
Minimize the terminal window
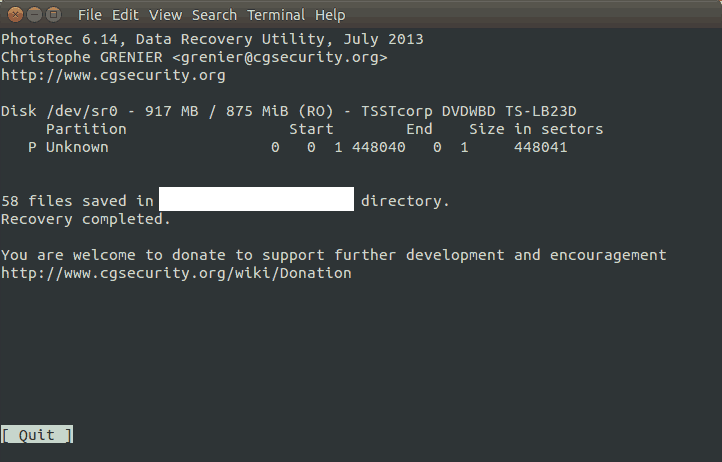33,15
